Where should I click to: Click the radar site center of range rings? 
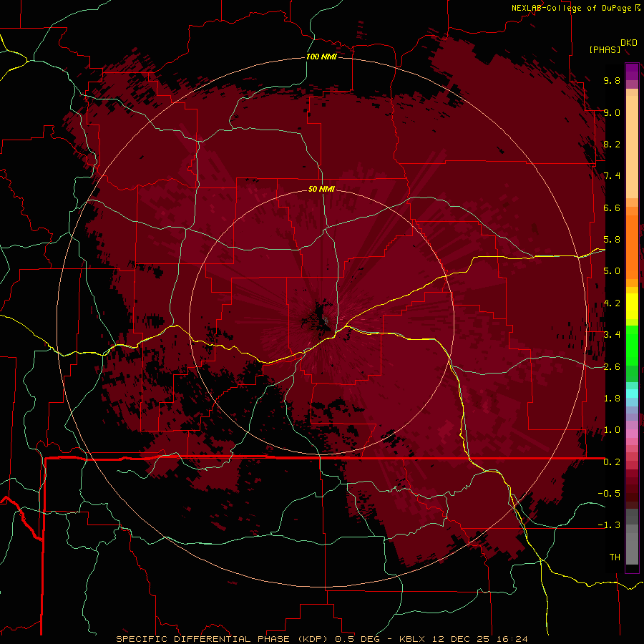pos(322,322)
